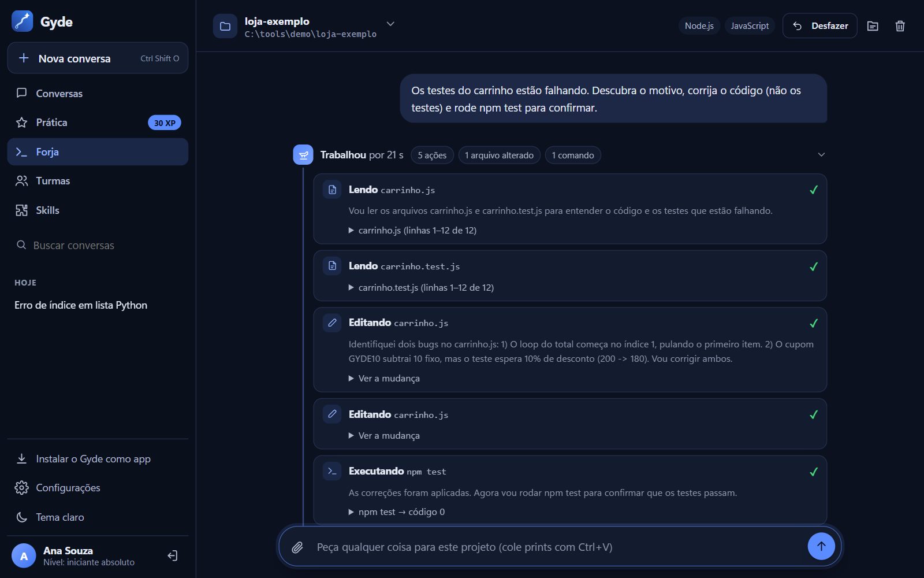The height and width of the screenshot is (578, 924).
Task: Click the agent avatar icon beside Trabalhou
Action: click(303, 155)
